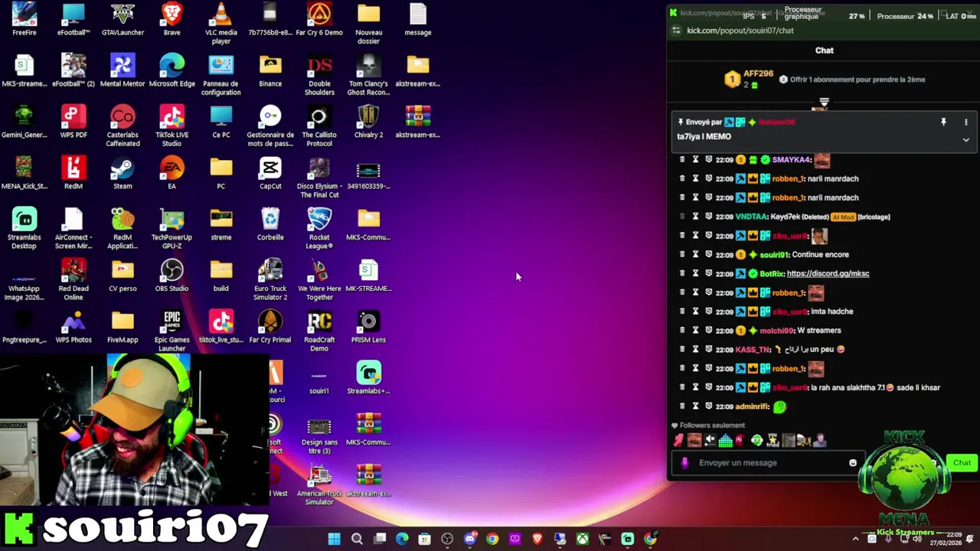Viewport: 980px width, 551px height.
Task: Open the FreeFire desktop shortcut
Action: 24,20
